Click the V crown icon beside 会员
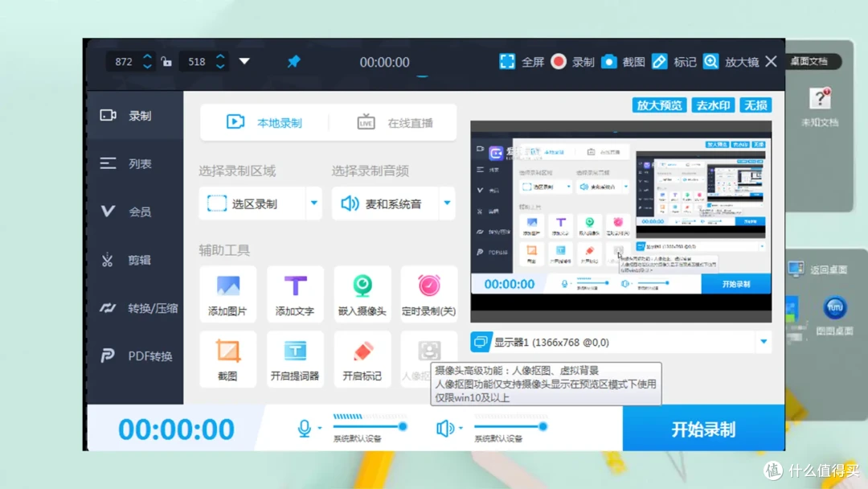The image size is (868, 489). coord(108,211)
